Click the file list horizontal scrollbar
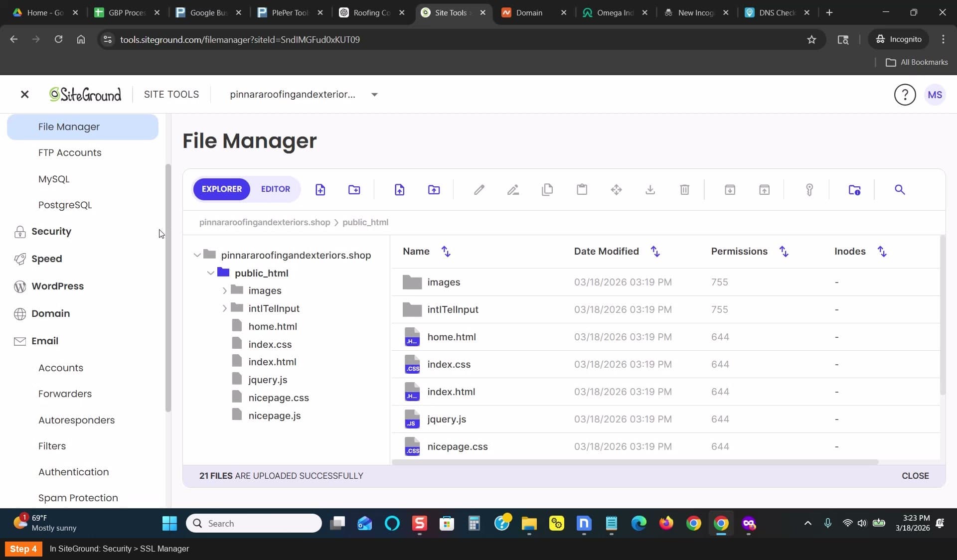This screenshot has width=957, height=560. click(635, 462)
